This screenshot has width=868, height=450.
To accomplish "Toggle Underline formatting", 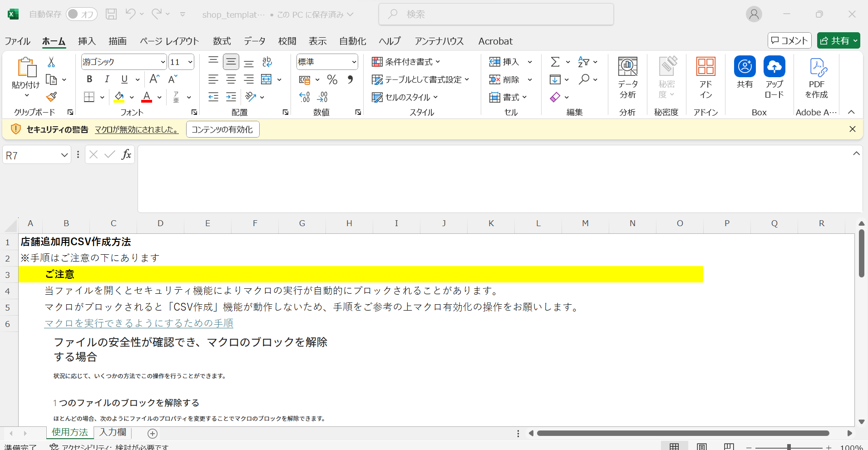I will pos(124,79).
